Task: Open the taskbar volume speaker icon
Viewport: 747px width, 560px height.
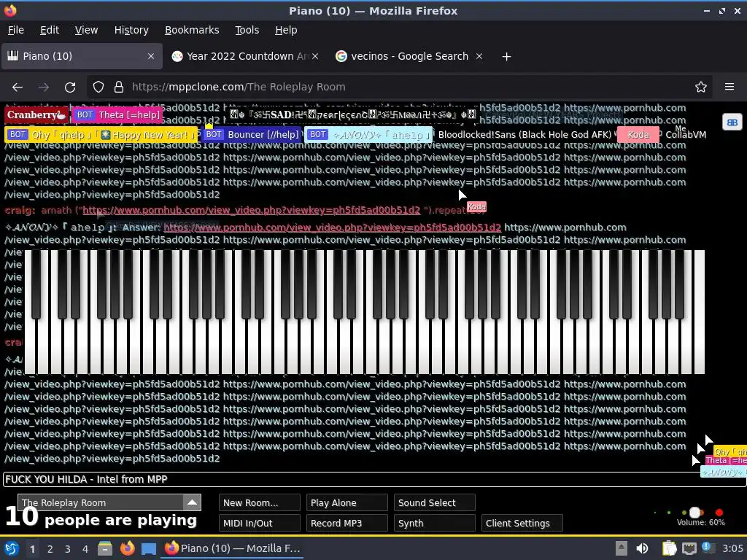Action: (642, 548)
